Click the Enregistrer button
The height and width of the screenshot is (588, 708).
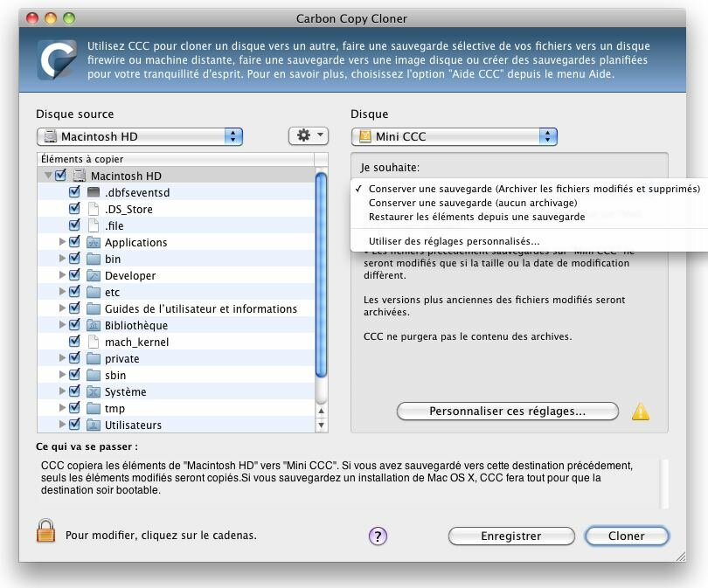point(511,536)
